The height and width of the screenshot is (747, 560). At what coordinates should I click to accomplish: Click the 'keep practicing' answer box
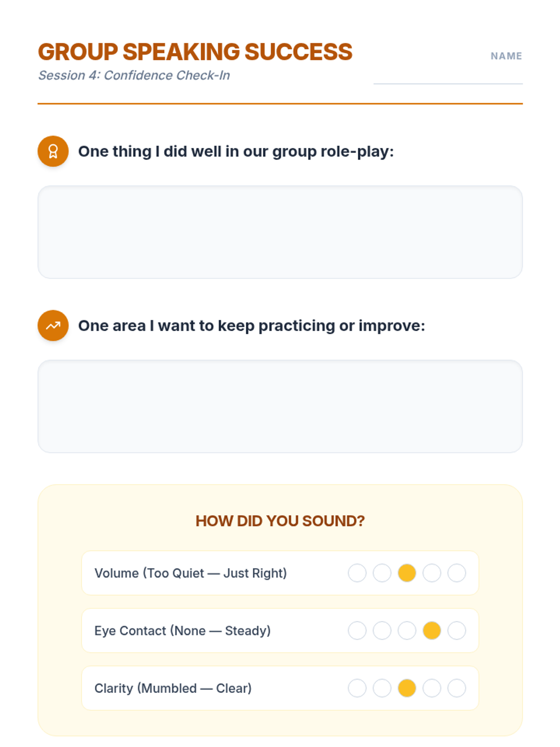click(280, 406)
